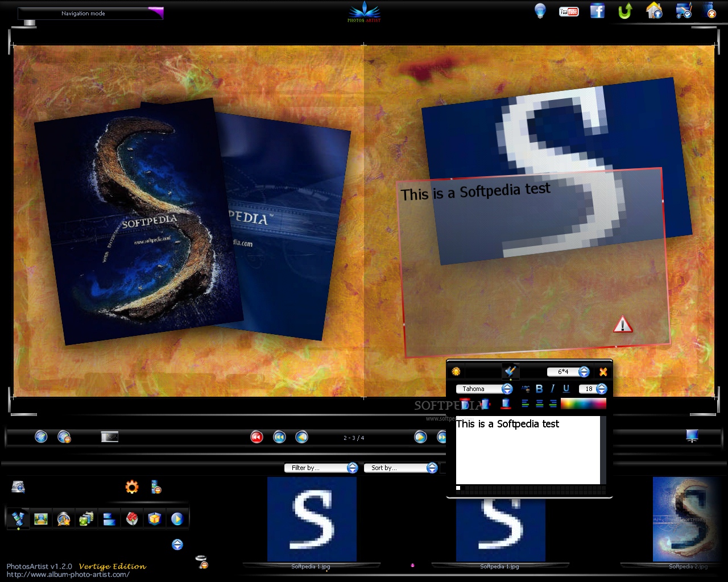Click the globe icon in navigation bar
Image resolution: width=728 pixels, height=582 pixels.
41,436
